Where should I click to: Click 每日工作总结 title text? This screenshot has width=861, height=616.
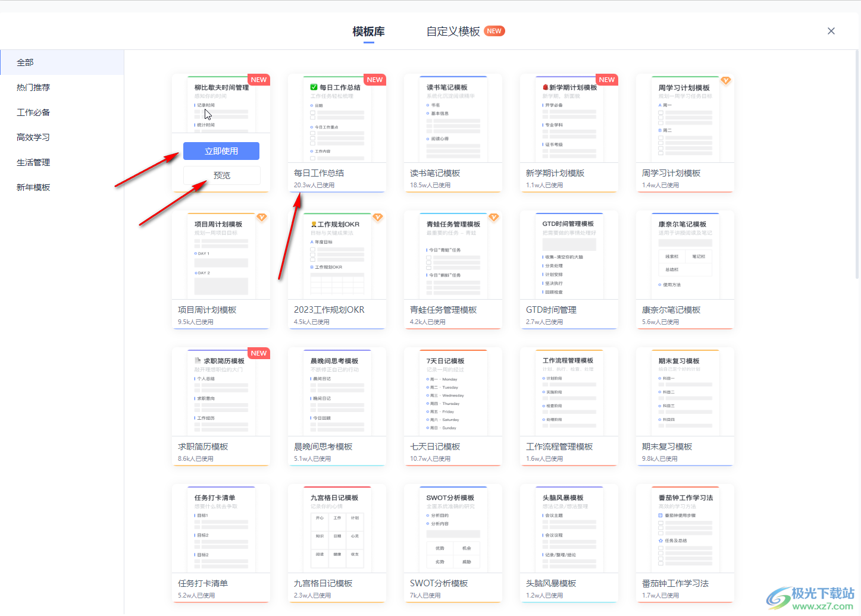click(x=319, y=173)
